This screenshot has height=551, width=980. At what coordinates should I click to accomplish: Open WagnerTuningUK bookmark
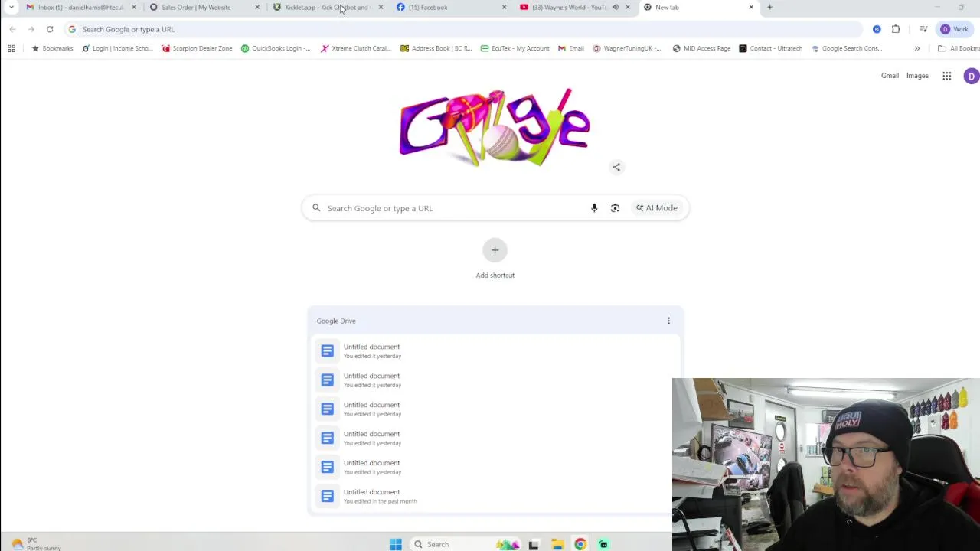point(627,48)
